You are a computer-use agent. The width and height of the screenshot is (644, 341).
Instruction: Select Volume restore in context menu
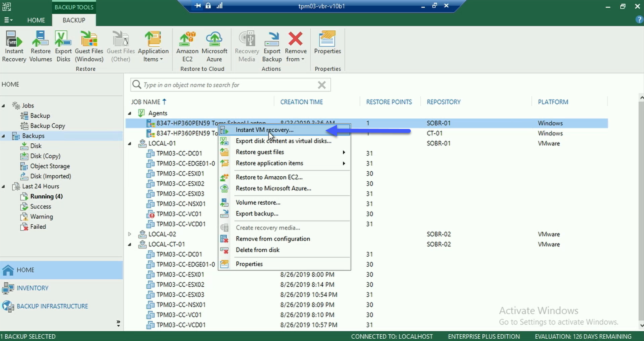(x=284, y=202)
